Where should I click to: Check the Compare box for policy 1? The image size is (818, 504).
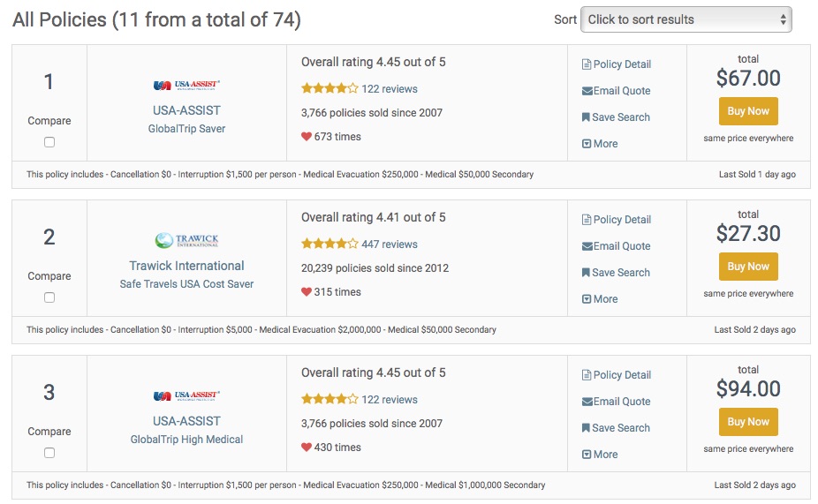coord(49,142)
